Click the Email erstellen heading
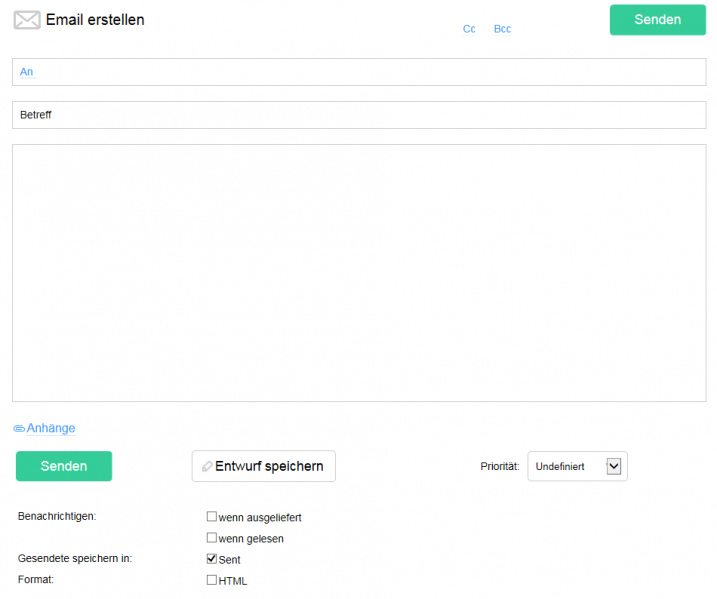 [95, 20]
